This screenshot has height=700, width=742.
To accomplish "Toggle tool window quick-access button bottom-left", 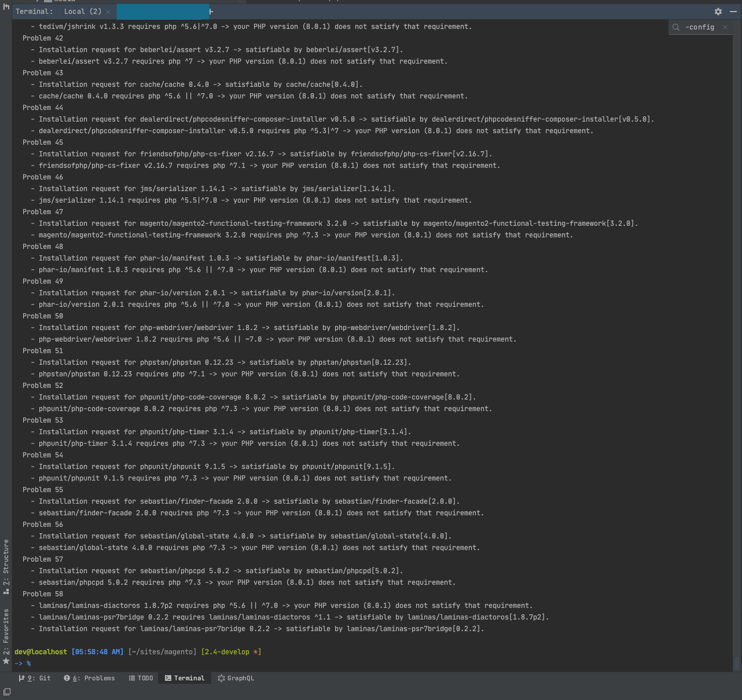I will [7, 692].
